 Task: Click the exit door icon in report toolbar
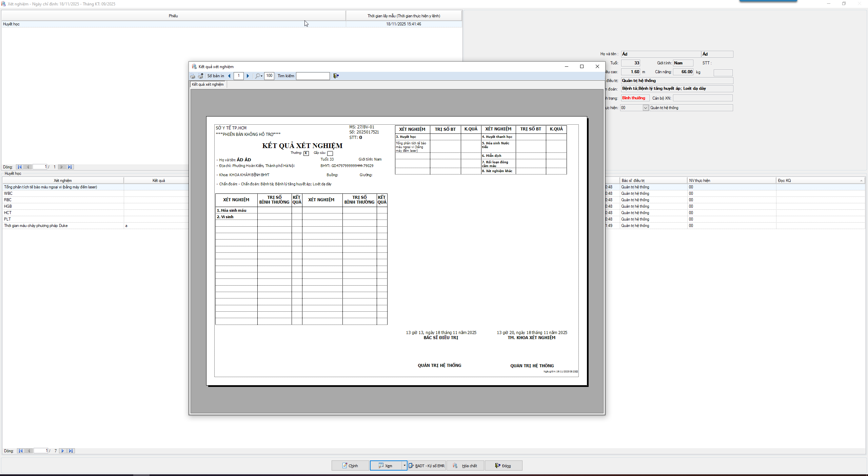pos(336,76)
